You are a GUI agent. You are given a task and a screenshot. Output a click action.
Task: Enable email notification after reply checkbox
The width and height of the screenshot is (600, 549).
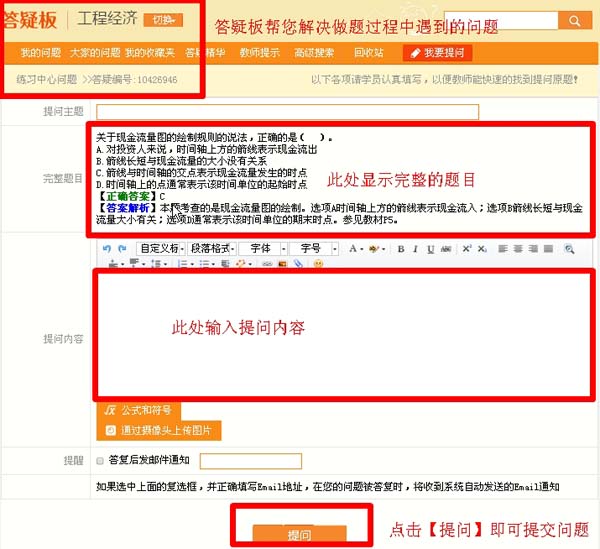click(99, 461)
